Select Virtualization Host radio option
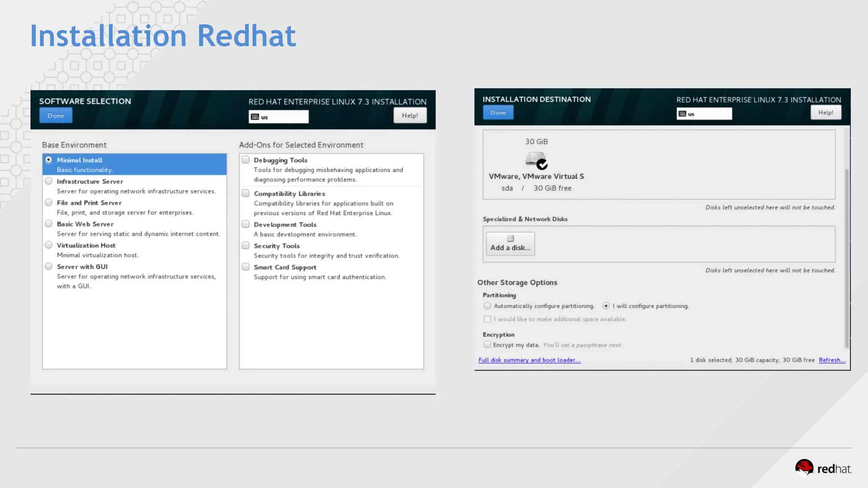This screenshot has width=868, height=488. [49, 245]
